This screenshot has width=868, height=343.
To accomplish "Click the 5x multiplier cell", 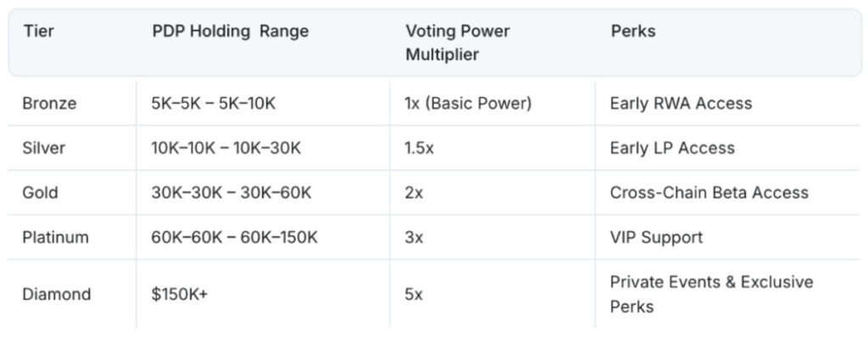I will tap(415, 294).
